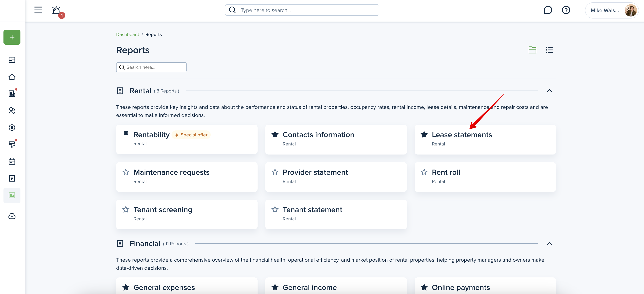Open the chat messages icon
This screenshot has width=644, height=294.
click(x=548, y=10)
